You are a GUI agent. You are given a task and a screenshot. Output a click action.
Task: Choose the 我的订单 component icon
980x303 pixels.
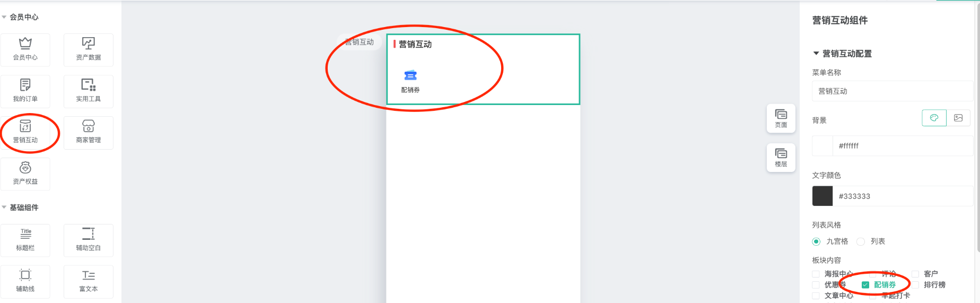pyautogui.click(x=25, y=91)
